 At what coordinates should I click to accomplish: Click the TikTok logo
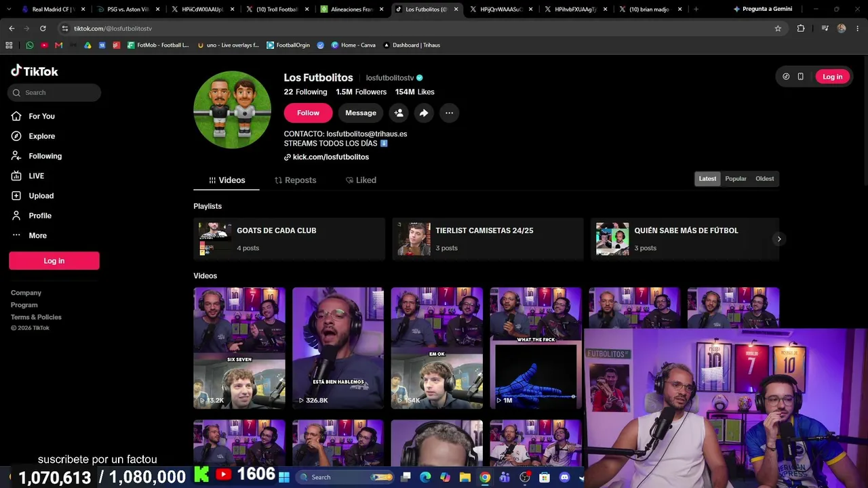pyautogui.click(x=35, y=71)
